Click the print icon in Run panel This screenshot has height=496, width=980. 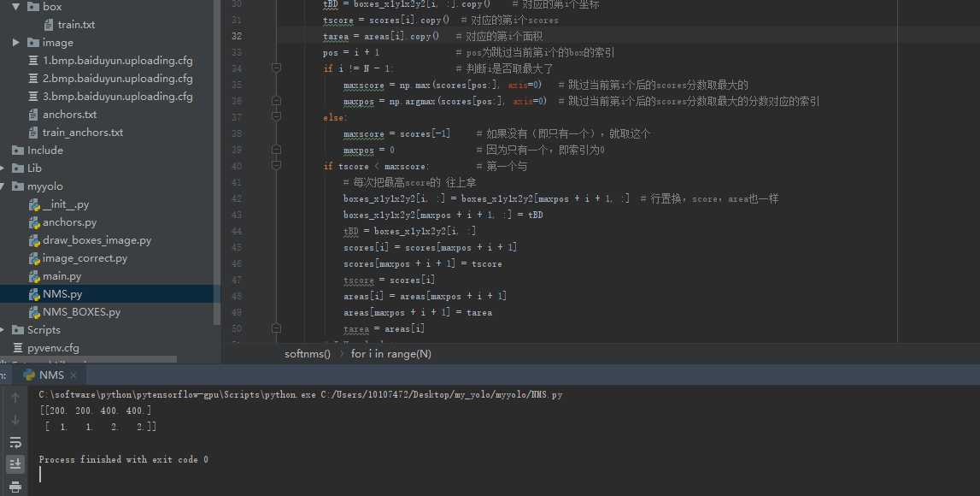click(x=15, y=487)
